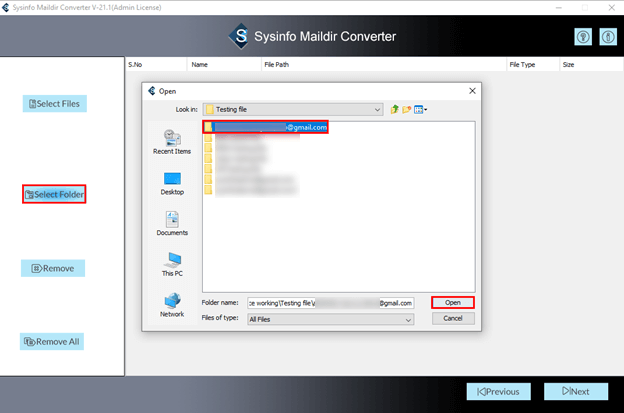The height and width of the screenshot is (413, 624).
Task: Click the Sysinfo logo in the header
Action: 240,36
